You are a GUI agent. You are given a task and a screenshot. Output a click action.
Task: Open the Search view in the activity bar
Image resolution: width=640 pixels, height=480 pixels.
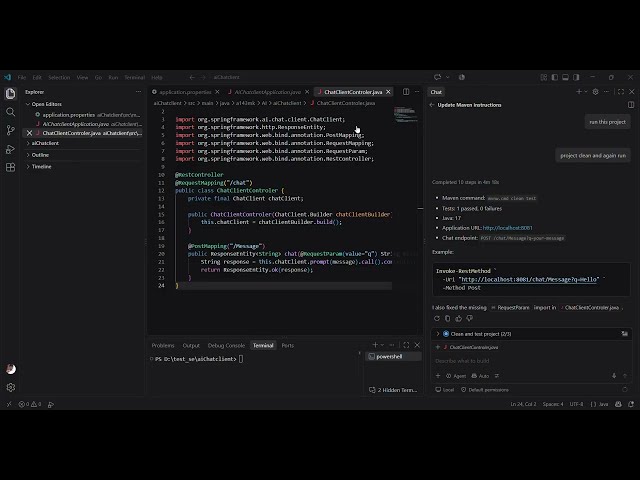[x=11, y=112]
